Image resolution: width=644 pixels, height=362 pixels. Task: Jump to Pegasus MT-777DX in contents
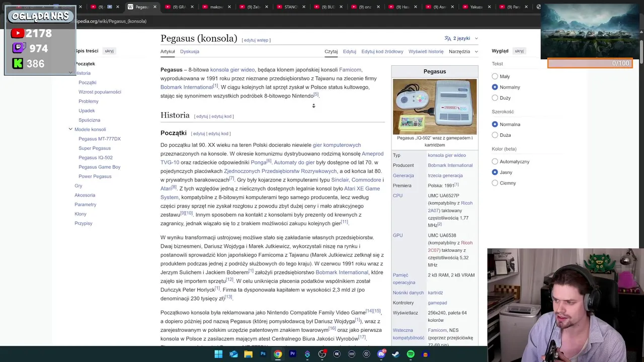point(100,139)
